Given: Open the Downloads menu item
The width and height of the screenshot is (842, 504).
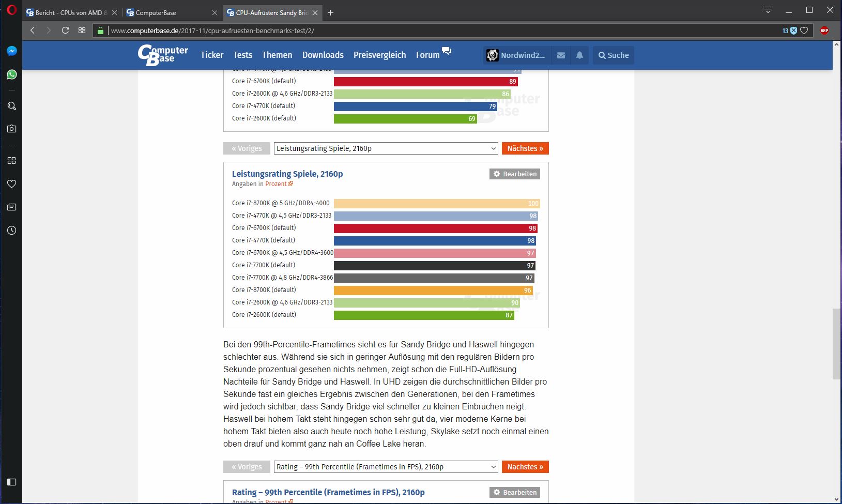Looking at the screenshot, I should pos(323,55).
